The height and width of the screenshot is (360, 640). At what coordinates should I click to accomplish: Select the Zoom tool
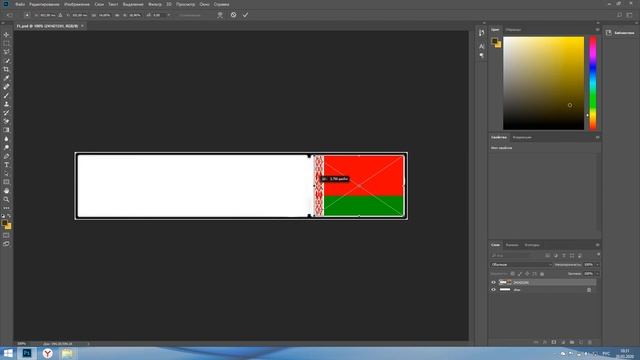pyautogui.click(x=6, y=200)
